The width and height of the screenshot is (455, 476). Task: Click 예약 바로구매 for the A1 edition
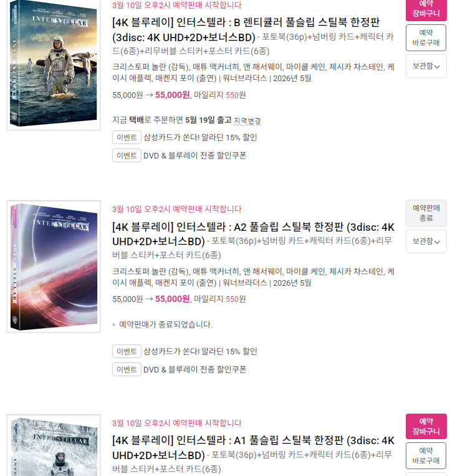click(x=426, y=455)
